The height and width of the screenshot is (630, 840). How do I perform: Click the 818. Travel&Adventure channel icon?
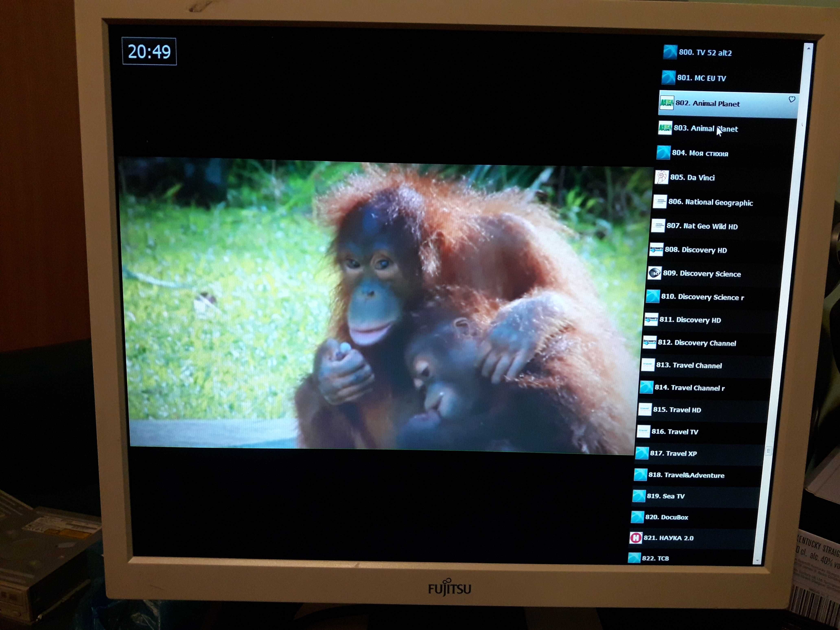[641, 475]
